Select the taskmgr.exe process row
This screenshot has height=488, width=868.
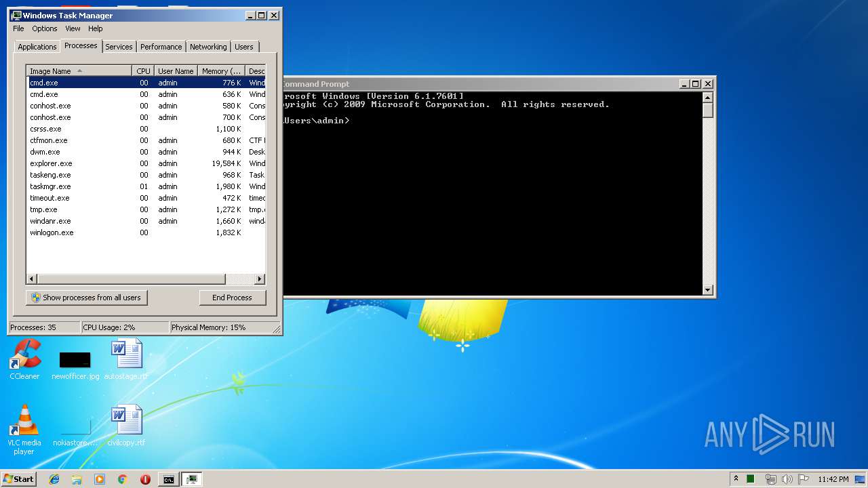coord(146,186)
